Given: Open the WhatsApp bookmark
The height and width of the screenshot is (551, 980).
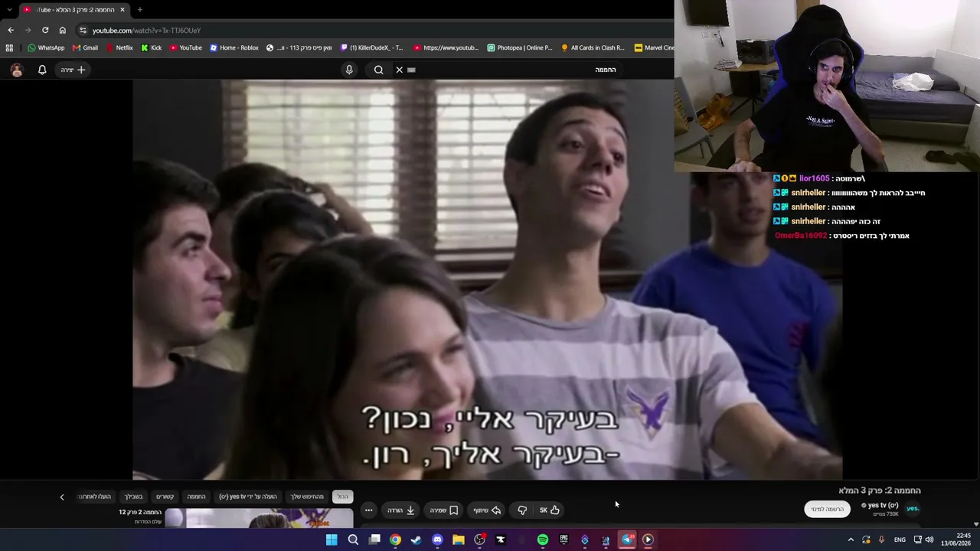Looking at the screenshot, I should [46, 47].
